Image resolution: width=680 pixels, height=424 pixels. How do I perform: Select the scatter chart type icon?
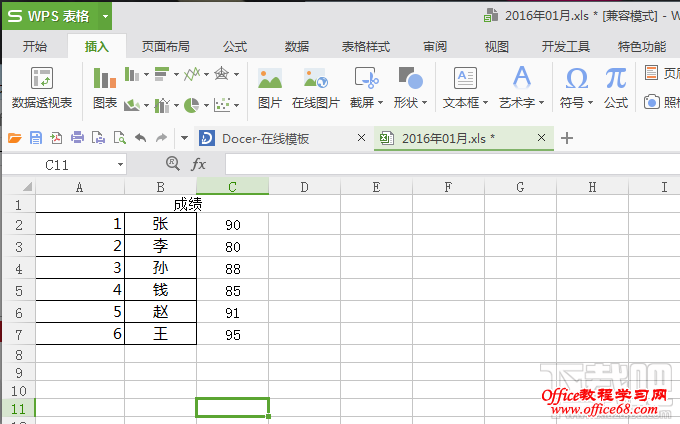point(222,105)
